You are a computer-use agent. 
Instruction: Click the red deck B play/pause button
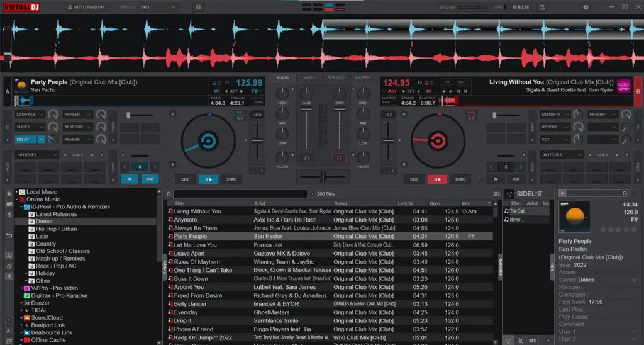tap(437, 179)
